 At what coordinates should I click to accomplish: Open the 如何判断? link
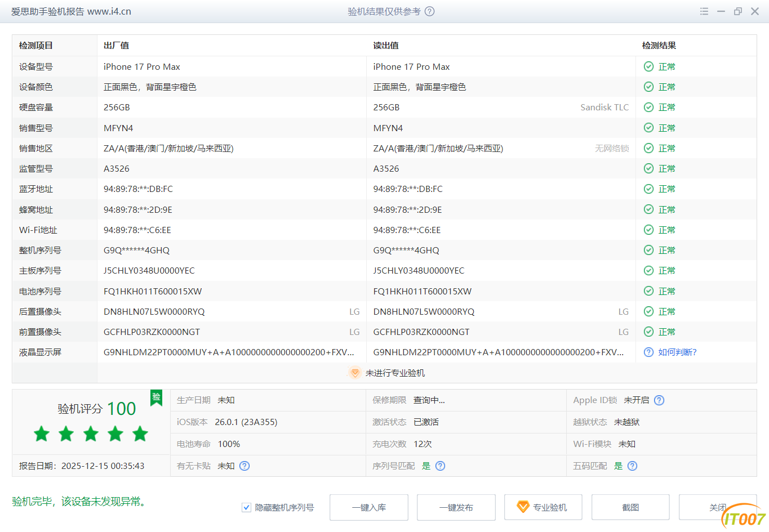(678, 352)
